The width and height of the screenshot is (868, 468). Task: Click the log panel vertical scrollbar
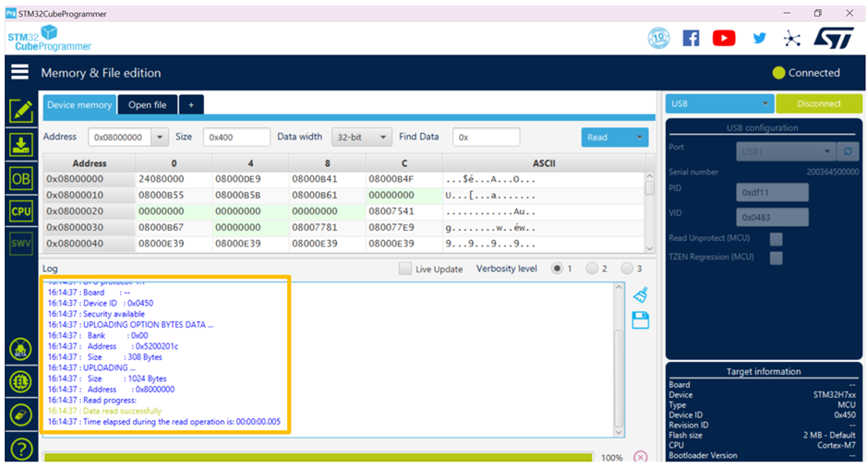[x=619, y=360]
